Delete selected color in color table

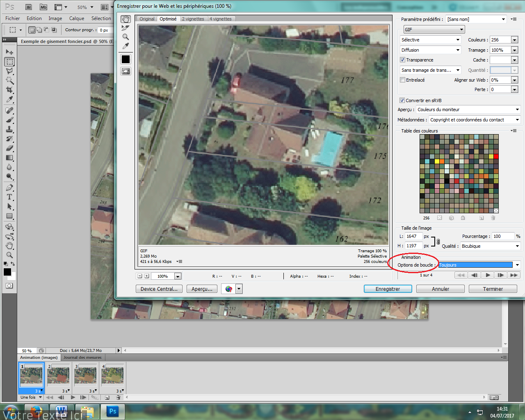[493, 218]
